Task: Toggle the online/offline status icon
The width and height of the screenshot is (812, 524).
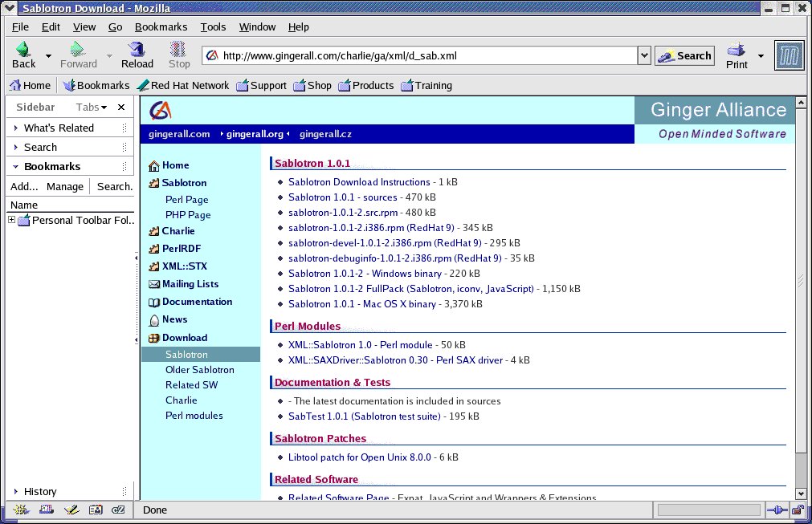Action: [x=777, y=510]
